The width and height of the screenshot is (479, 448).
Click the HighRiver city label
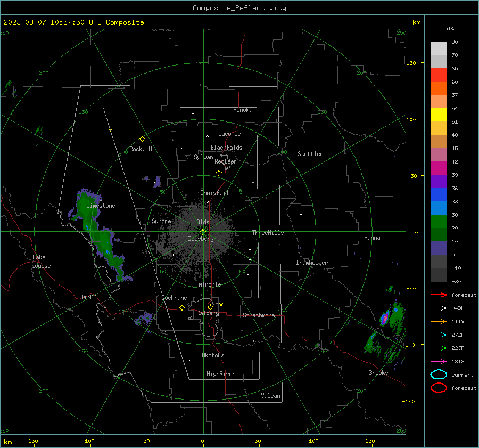221,374
